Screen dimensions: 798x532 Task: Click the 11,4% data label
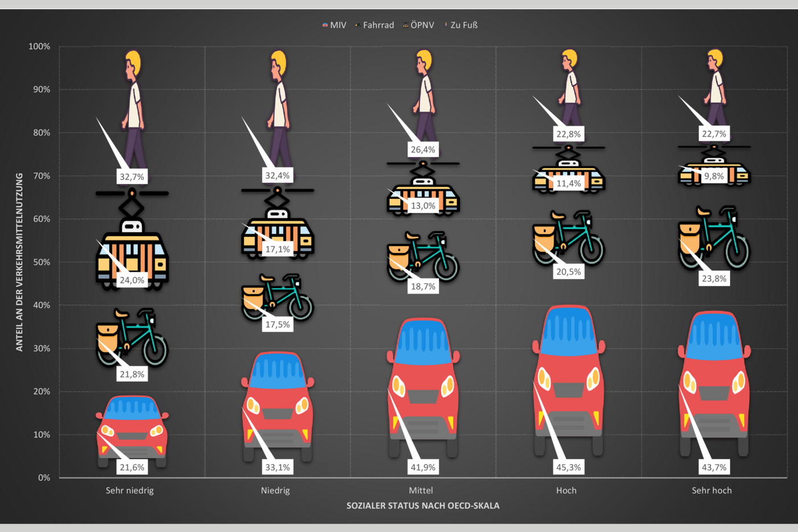(x=569, y=183)
